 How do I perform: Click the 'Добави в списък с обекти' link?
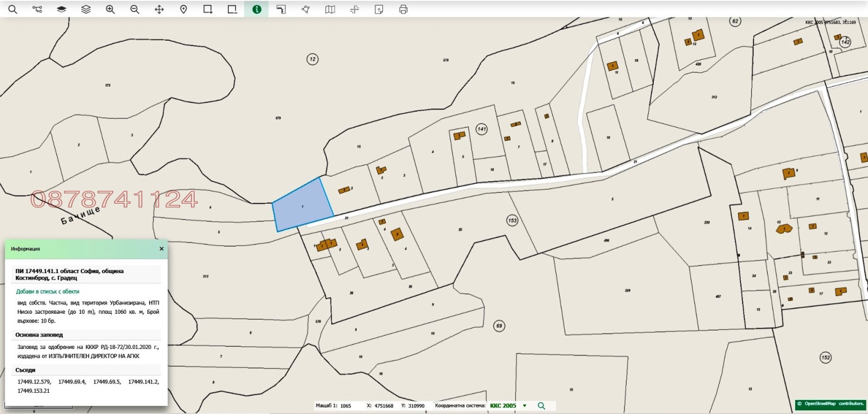pyautogui.click(x=48, y=292)
